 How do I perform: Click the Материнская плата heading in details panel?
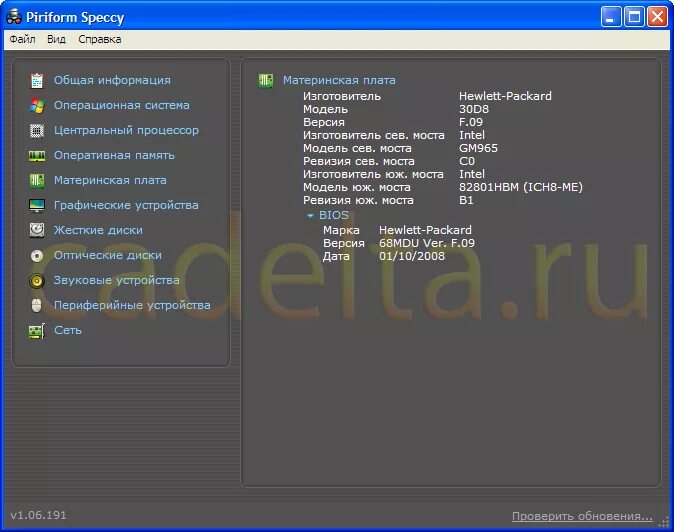(339, 80)
